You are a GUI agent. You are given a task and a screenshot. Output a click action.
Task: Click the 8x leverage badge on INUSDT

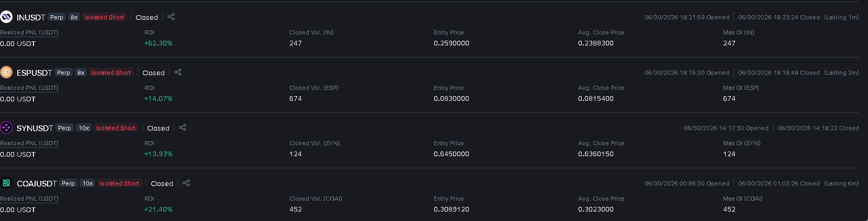click(74, 17)
